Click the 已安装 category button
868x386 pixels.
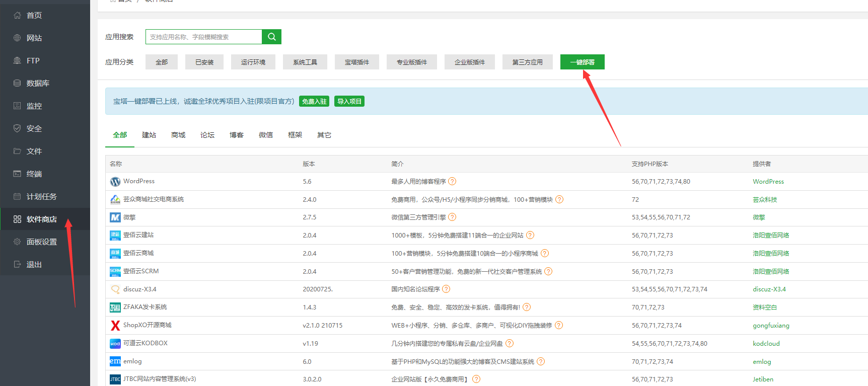pyautogui.click(x=204, y=62)
